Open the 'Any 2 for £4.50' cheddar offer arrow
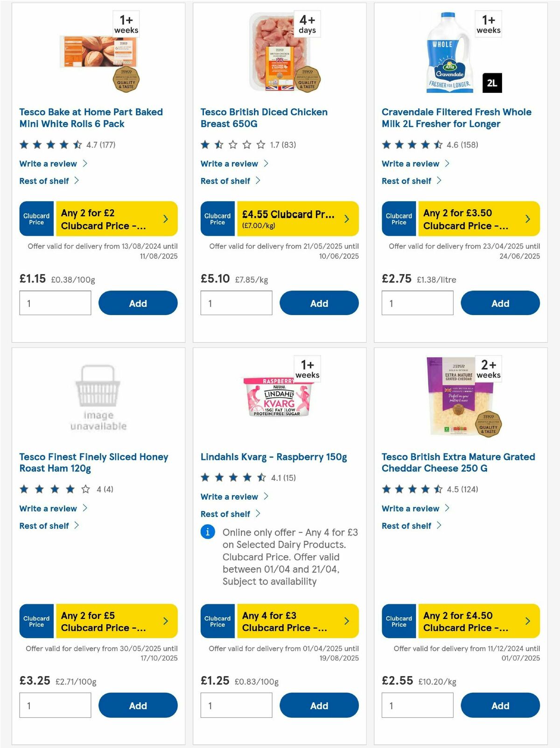560x748 pixels. tap(528, 621)
